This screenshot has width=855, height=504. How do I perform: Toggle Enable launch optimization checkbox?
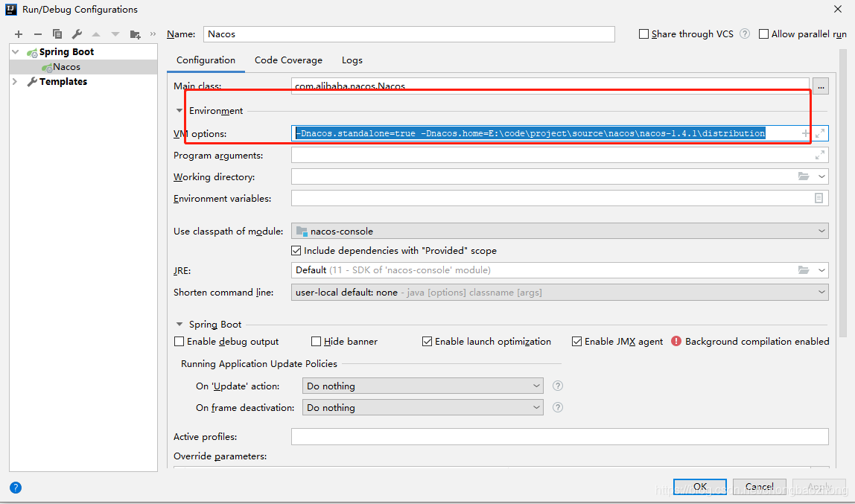(427, 342)
